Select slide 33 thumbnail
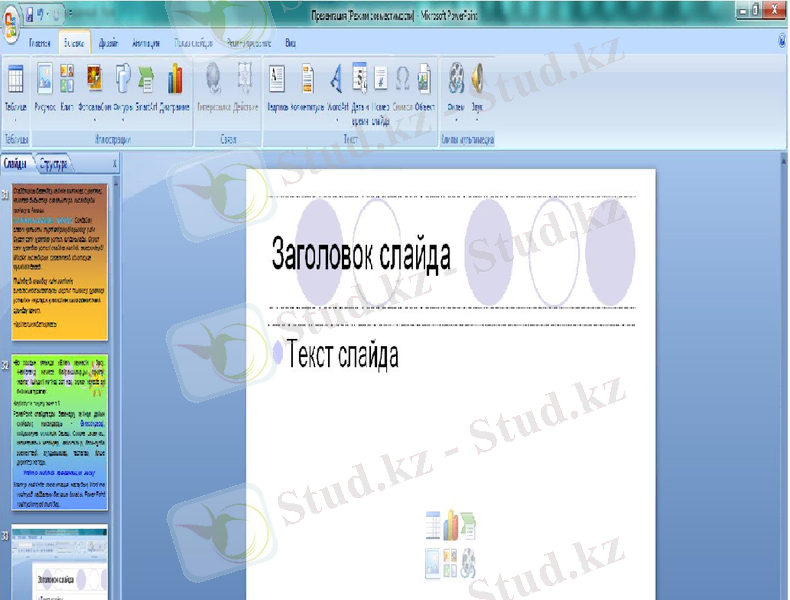The image size is (790, 600). (59, 562)
